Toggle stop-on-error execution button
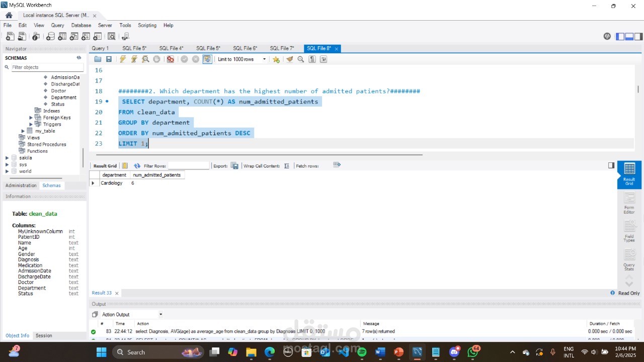This screenshot has width=644, height=362. tap(171, 59)
